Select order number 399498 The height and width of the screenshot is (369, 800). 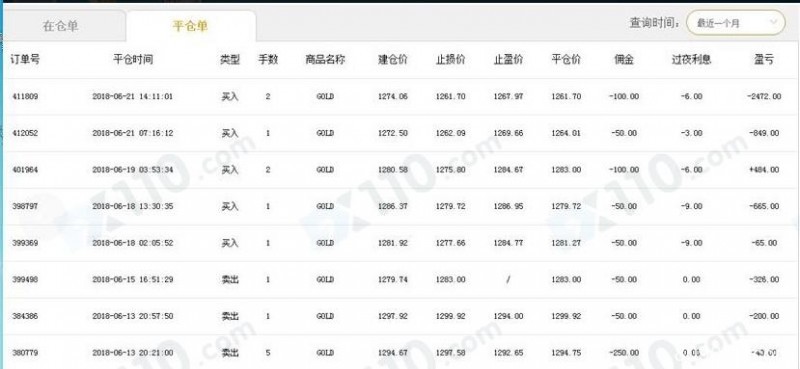pyautogui.click(x=24, y=280)
